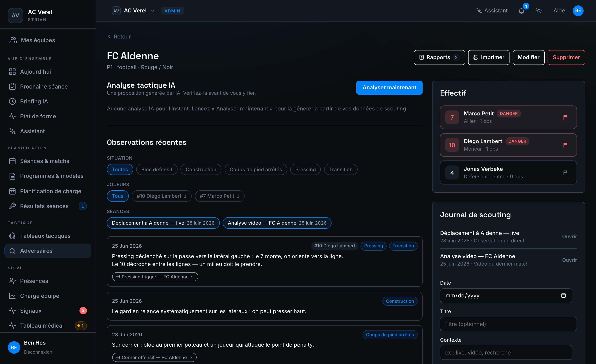Click Briefing IA clock icon
Image resolution: width=596 pixels, height=364 pixels.
(12, 102)
